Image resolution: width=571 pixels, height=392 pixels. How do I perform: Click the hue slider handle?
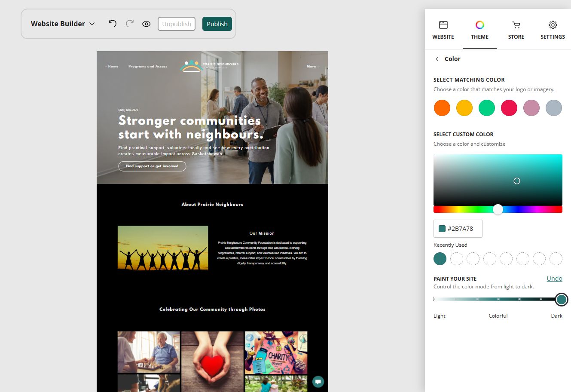pyautogui.click(x=498, y=209)
